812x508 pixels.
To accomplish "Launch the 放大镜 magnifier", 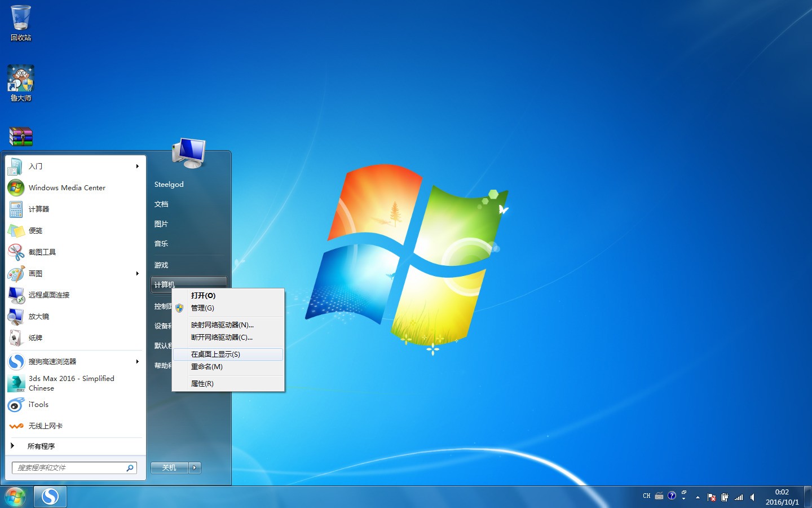I will tap(74, 316).
